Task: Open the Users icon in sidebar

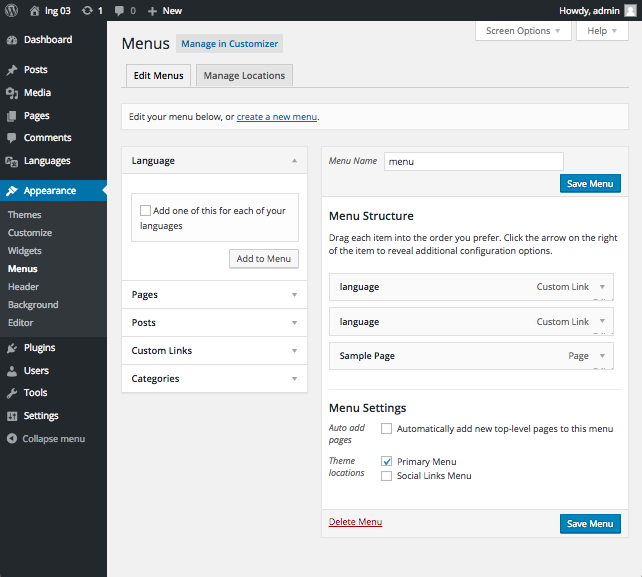Action: [12, 371]
